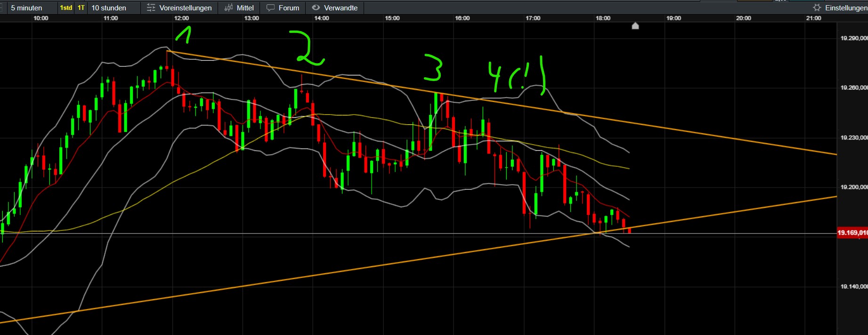Open Verwandte related markets
Screen dimensions: 868x335
coord(341,8)
